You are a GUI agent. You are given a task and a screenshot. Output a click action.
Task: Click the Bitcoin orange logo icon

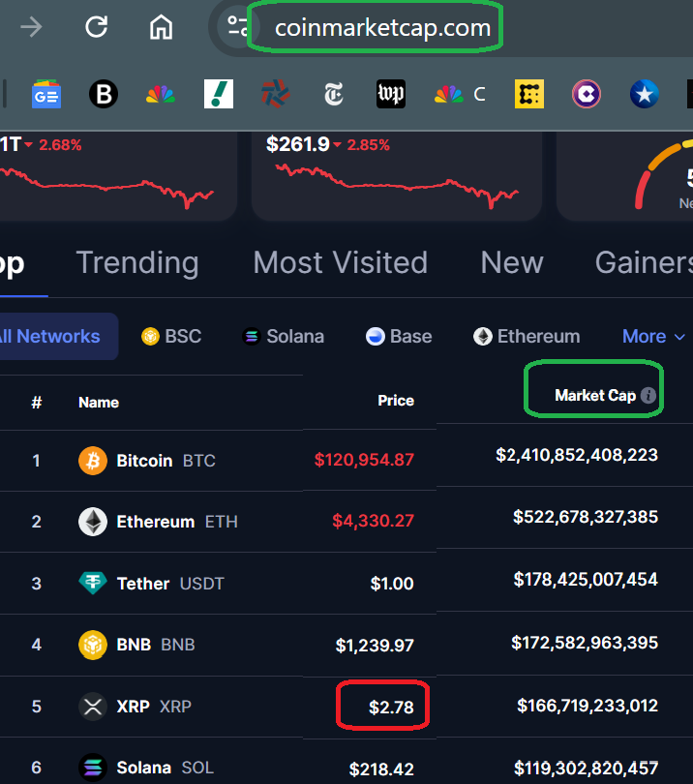93,461
